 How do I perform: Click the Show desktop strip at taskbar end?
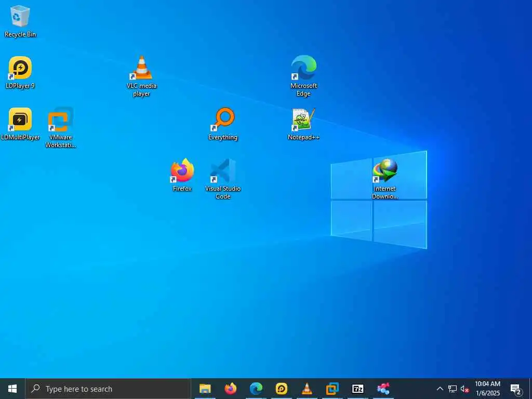(x=530, y=389)
